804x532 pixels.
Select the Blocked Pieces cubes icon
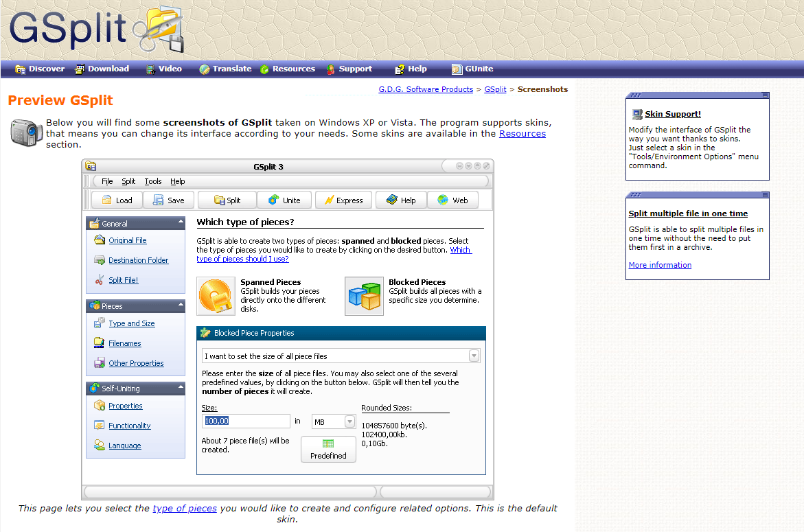click(364, 297)
